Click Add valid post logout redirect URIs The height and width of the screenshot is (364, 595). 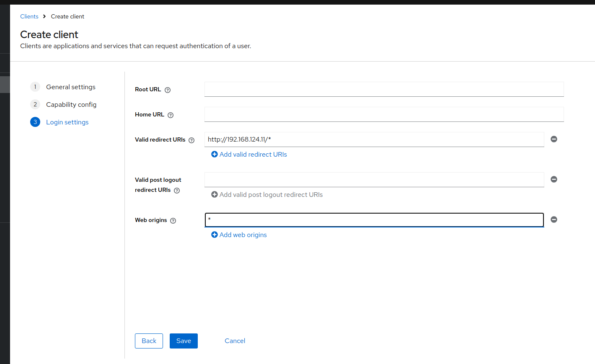click(x=267, y=195)
